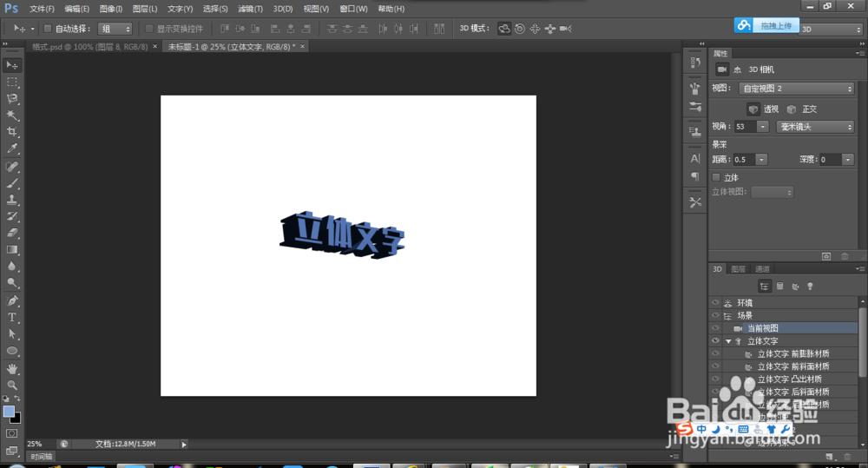
Task: Select the Brush tool
Action: click(x=11, y=183)
